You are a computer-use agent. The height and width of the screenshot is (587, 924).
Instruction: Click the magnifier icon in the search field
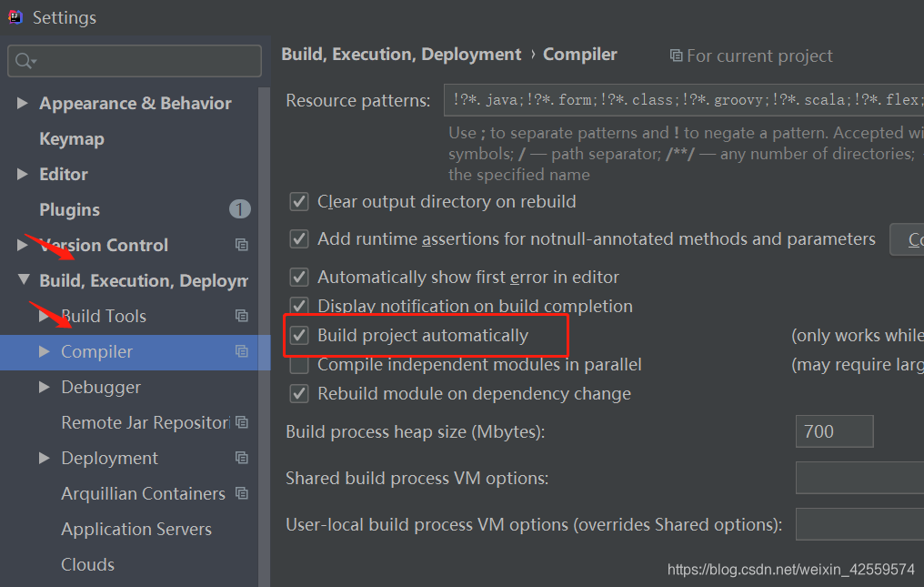click(25, 61)
